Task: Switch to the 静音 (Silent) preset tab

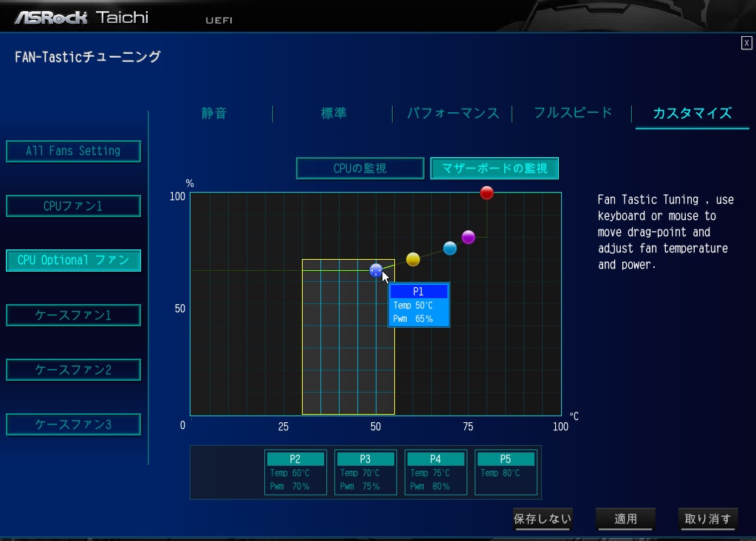Action: tap(214, 113)
